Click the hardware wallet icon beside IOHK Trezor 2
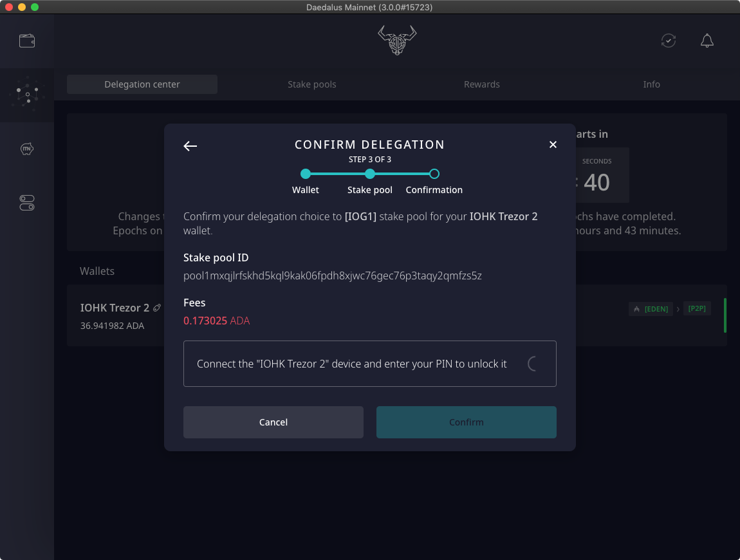 pyautogui.click(x=157, y=308)
